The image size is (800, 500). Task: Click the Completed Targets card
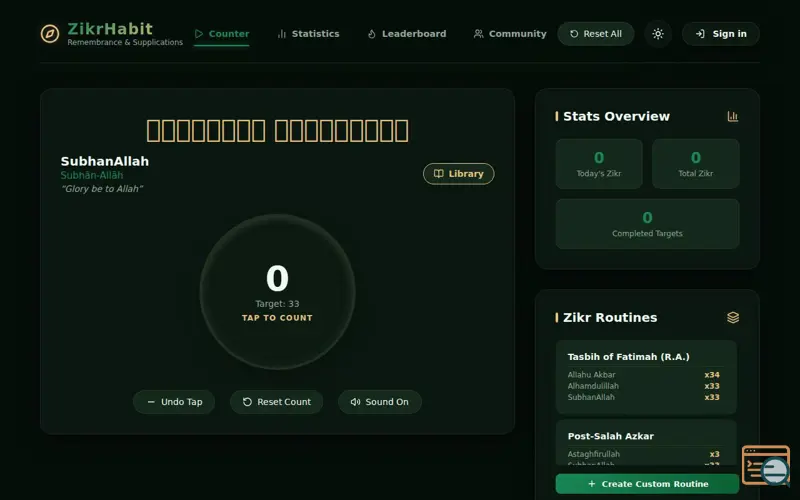(647, 224)
